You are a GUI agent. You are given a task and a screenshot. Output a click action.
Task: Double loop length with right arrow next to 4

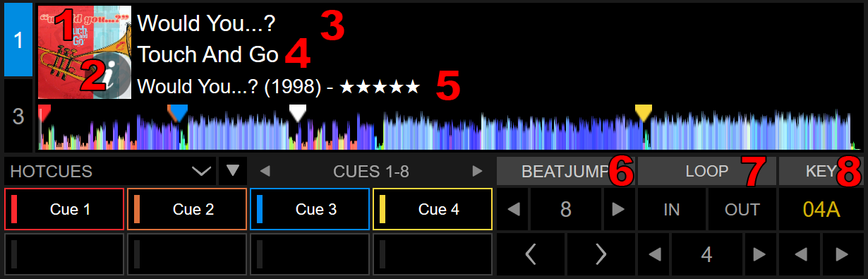759,254
